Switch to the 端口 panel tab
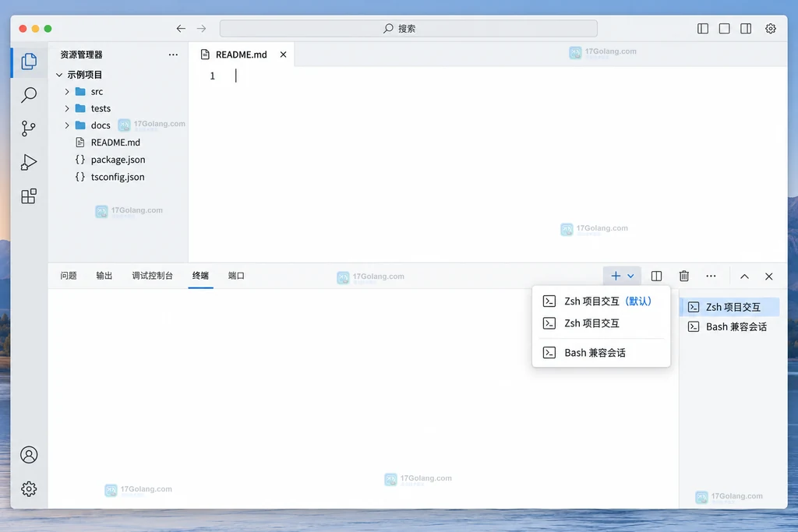Viewport: 798px width, 532px height. [x=236, y=276]
